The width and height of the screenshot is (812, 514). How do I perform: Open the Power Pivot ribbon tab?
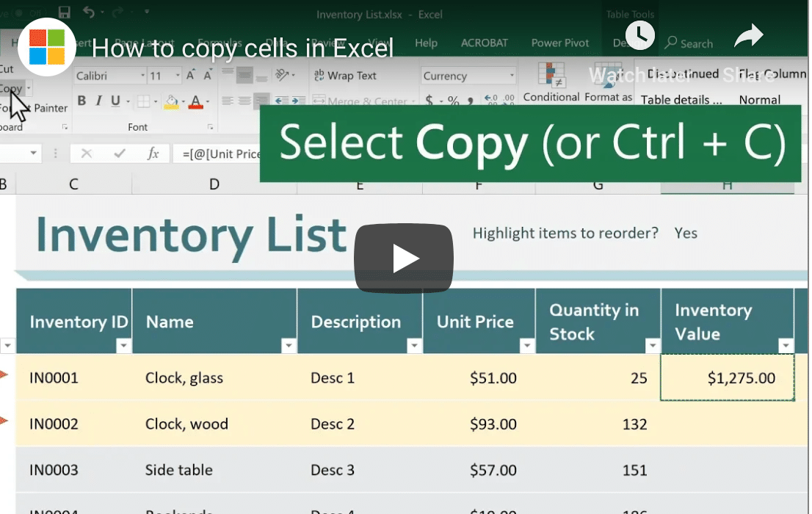[x=560, y=43]
